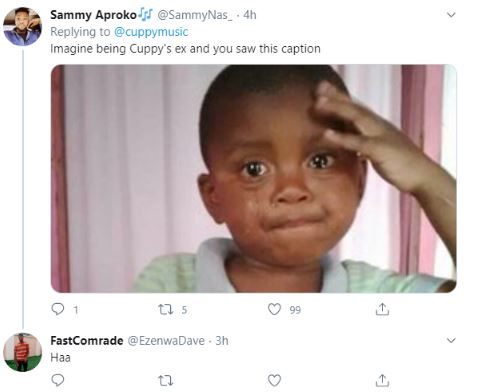The width and height of the screenshot is (483, 392).
Task: Retweet FastComrade's Haa tweet
Action: [x=166, y=380]
